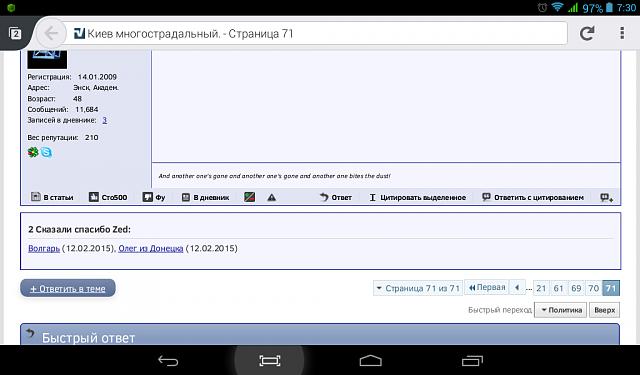Click the ICQ flower contact icon

[x=33, y=152]
